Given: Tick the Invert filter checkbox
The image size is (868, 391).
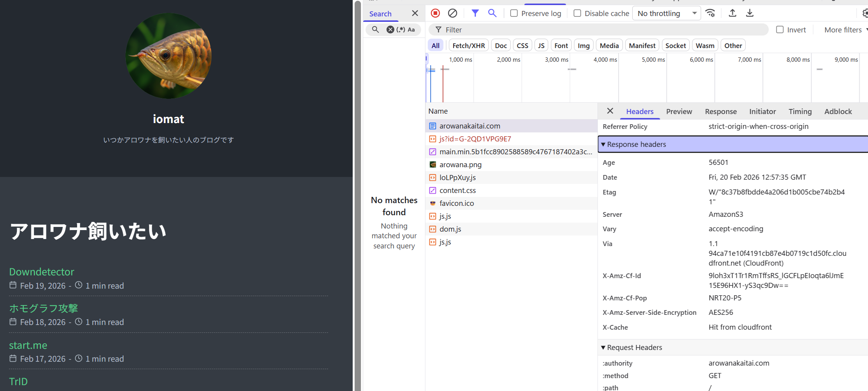Looking at the screenshot, I should (x=780, y=30).
